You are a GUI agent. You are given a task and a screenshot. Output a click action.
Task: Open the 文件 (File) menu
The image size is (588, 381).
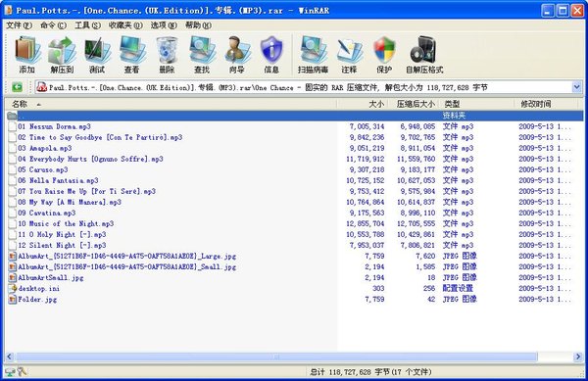pos(19,25)
